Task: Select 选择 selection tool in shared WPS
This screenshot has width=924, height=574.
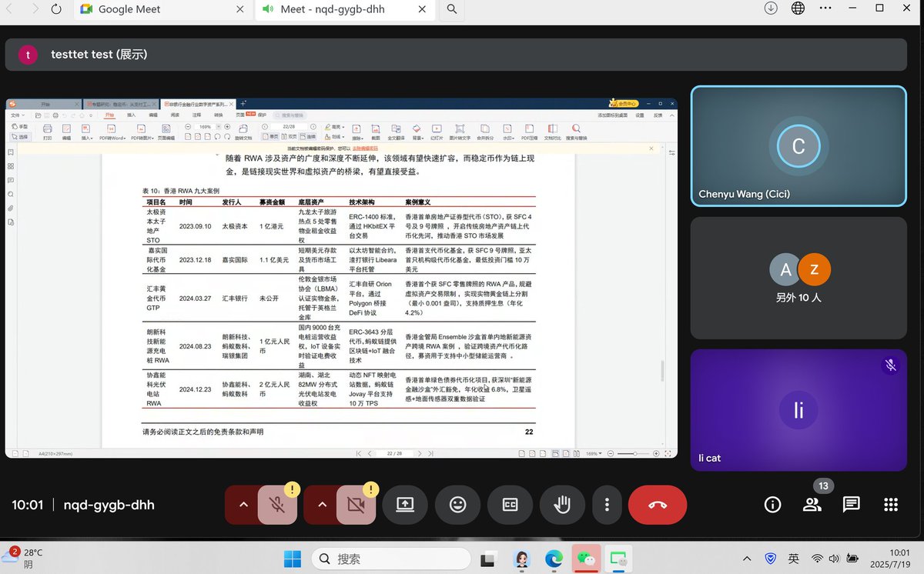Action: point(20,137)
